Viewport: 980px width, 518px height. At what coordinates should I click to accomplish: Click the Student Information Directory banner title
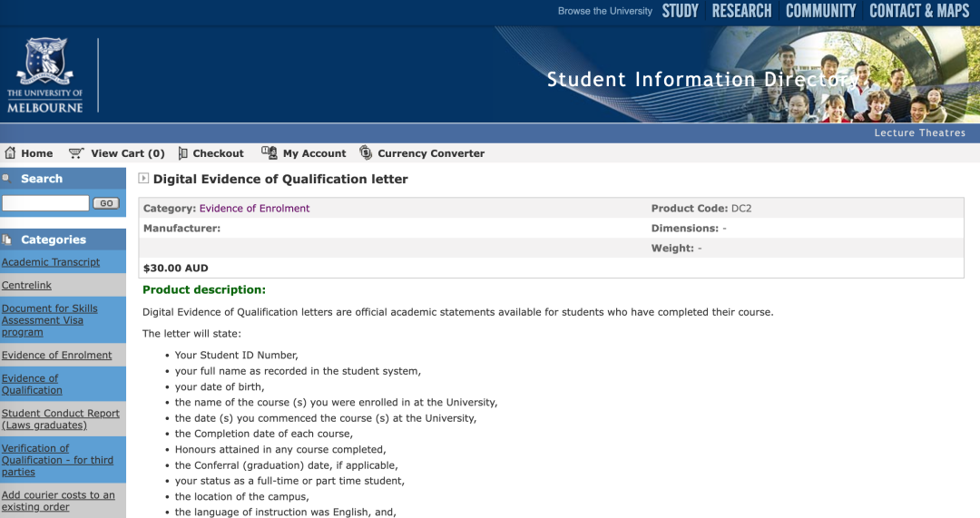[x=702, y=79]
